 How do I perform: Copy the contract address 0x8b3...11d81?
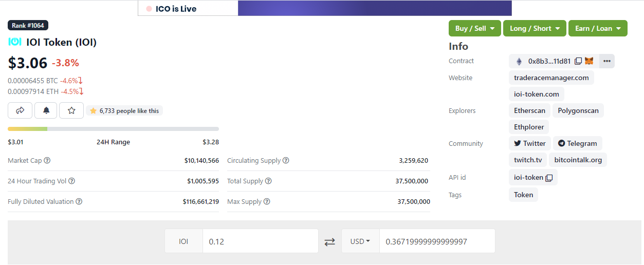point(578,61)
